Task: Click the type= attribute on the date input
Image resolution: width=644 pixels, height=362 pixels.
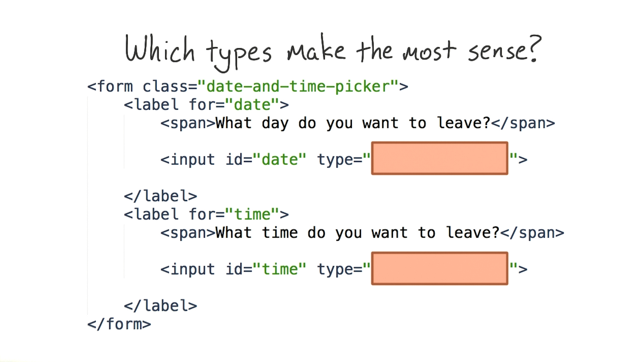Action: (339, 160)
